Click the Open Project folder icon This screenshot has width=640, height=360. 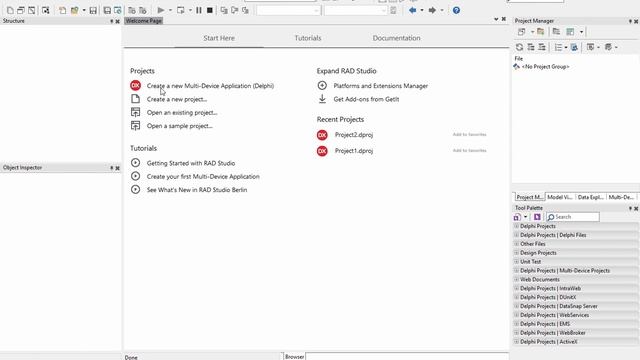pyautogui.click(x=74, y=10)
